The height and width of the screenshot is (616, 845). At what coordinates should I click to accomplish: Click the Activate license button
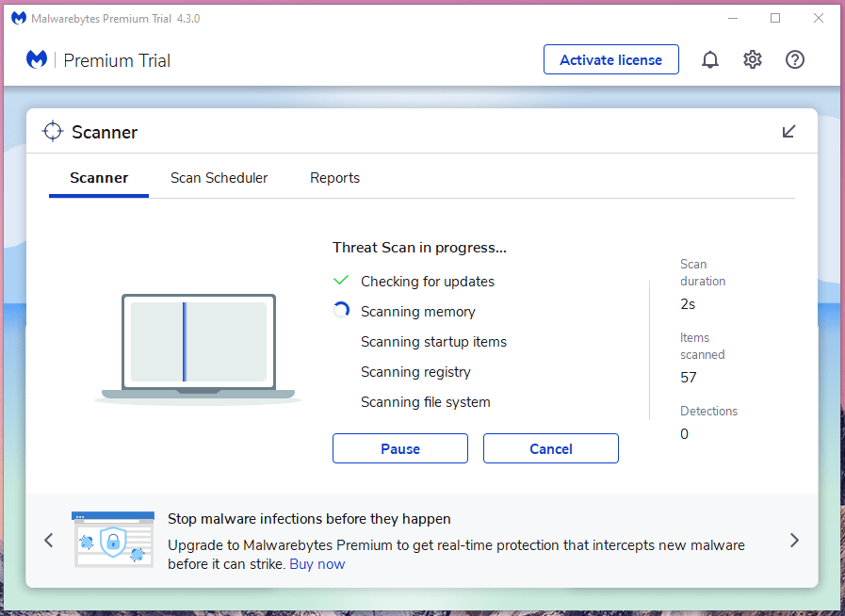tap(611, 59)
